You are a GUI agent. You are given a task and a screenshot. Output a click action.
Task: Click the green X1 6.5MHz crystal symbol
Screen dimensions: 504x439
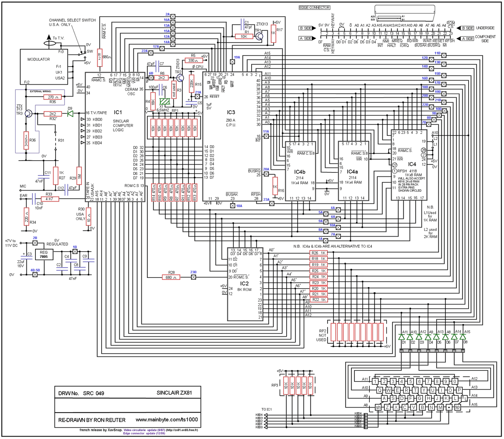[165, 101]
